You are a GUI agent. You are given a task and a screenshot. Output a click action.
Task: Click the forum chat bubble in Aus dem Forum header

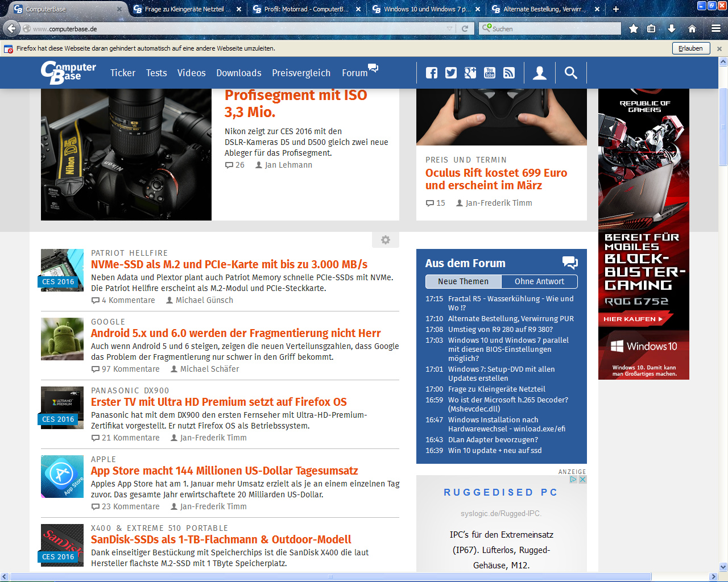[x=570, y=263]
